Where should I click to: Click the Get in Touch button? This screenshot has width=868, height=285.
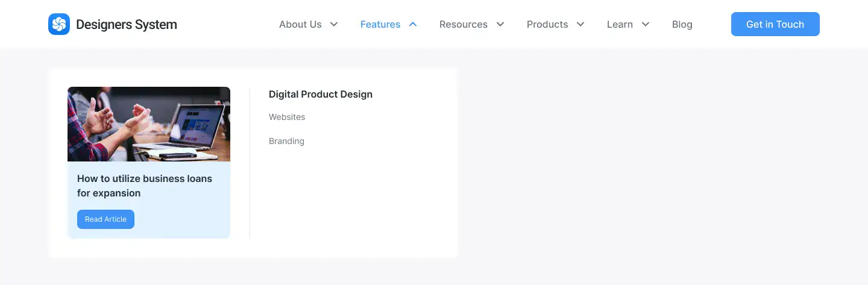click(x=775, y=24)
